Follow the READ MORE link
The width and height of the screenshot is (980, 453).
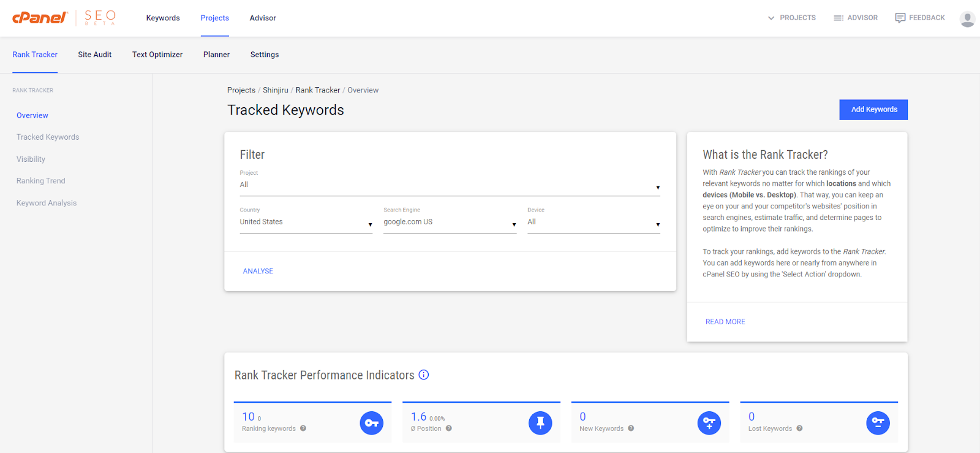coord(725,322)
